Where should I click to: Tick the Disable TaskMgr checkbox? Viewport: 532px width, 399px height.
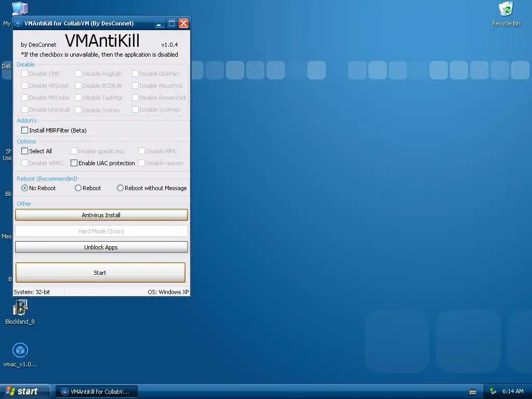78,97
